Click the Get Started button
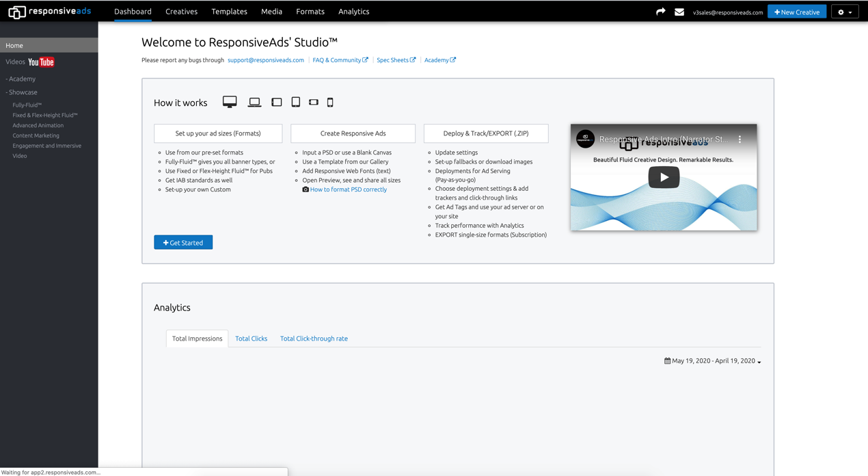The width and height of the screenshot is (868, 476). (x=183, y=243)
